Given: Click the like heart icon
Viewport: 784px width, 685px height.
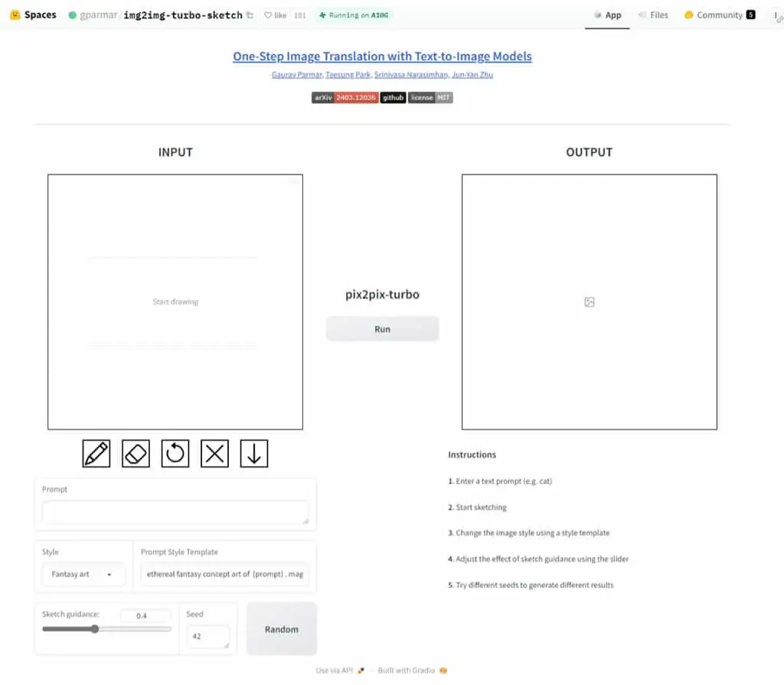Looking at the screenshot, I should 268,15.
